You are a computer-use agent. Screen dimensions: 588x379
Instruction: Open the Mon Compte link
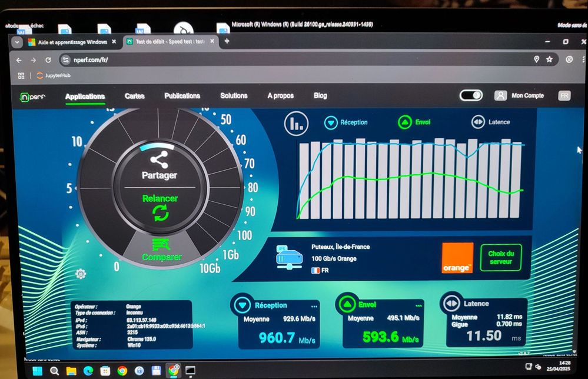[x=527, y=95]
